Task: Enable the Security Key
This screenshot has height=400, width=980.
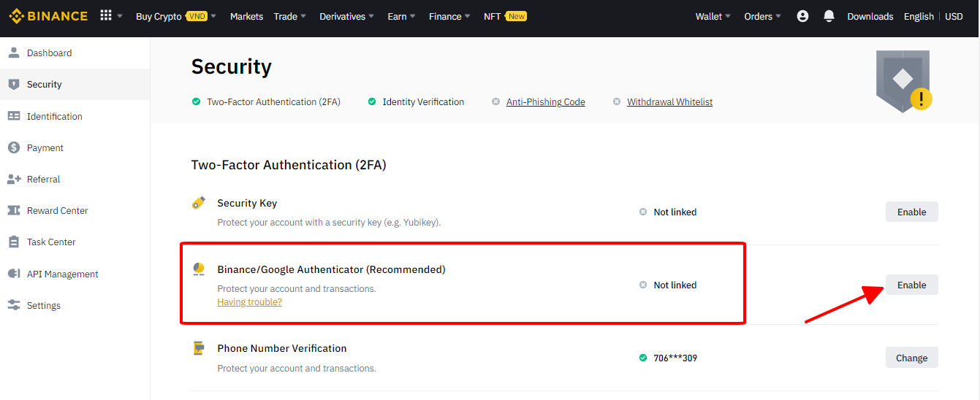Action: (911, 212)
